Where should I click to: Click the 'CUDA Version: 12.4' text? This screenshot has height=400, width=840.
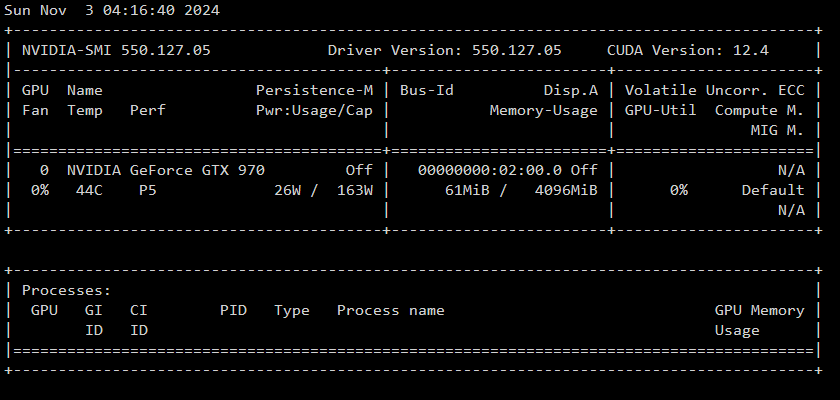[688, 50]
